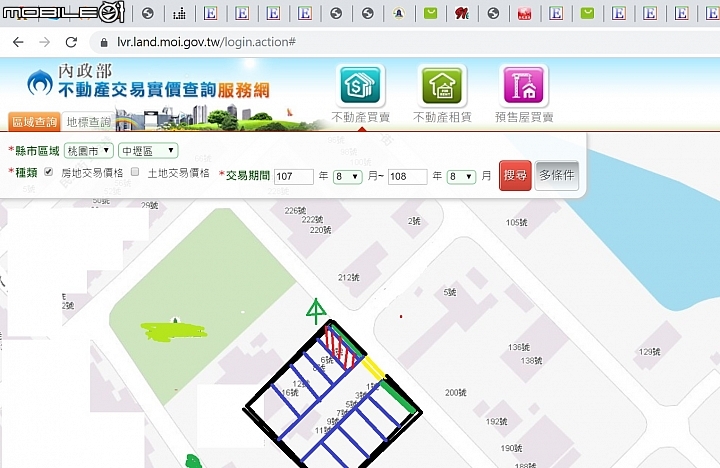
Task: Open the end month dropdown after 108 年
Action: [x=461, y=176]
